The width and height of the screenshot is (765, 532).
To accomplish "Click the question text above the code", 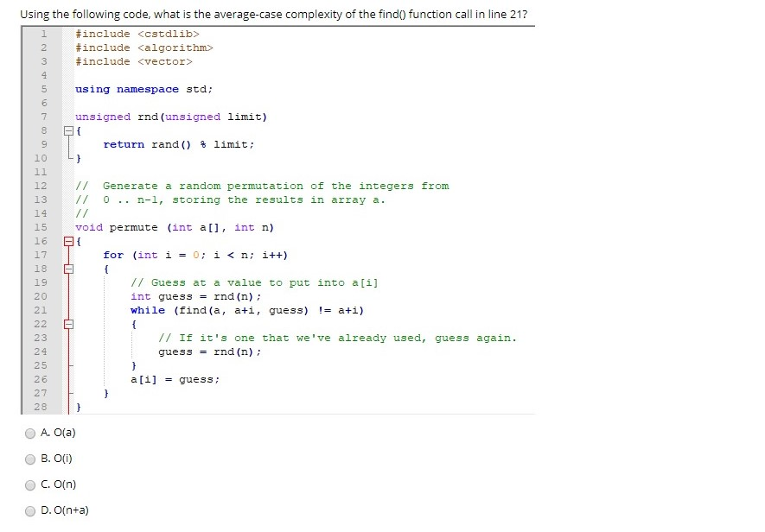I will (x=275, y=14).
